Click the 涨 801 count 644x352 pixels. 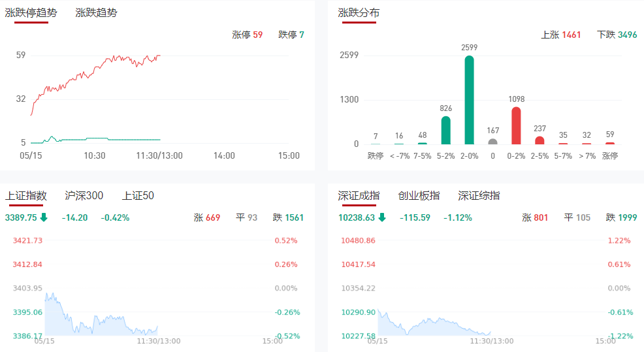pyautogui.click(x=535, y=217)
